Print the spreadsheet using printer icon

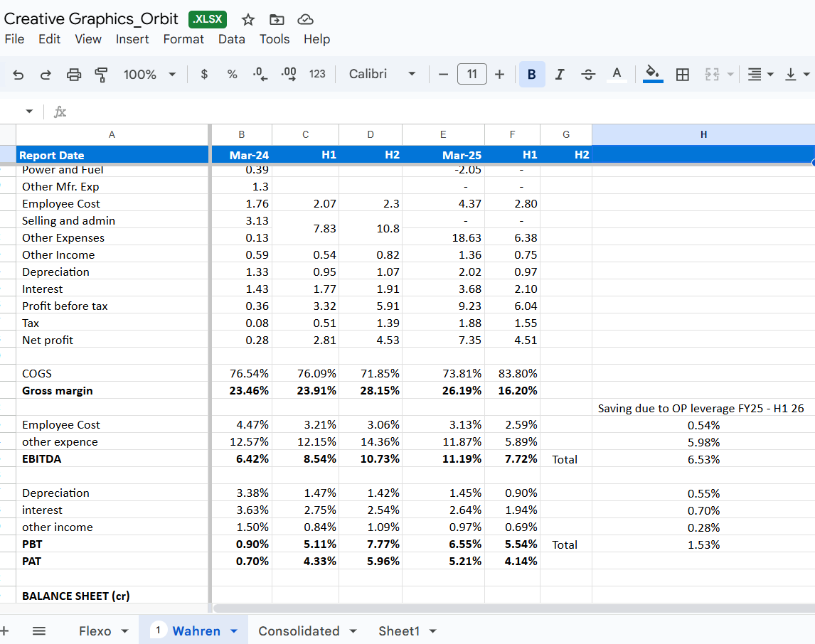(73, 74)
